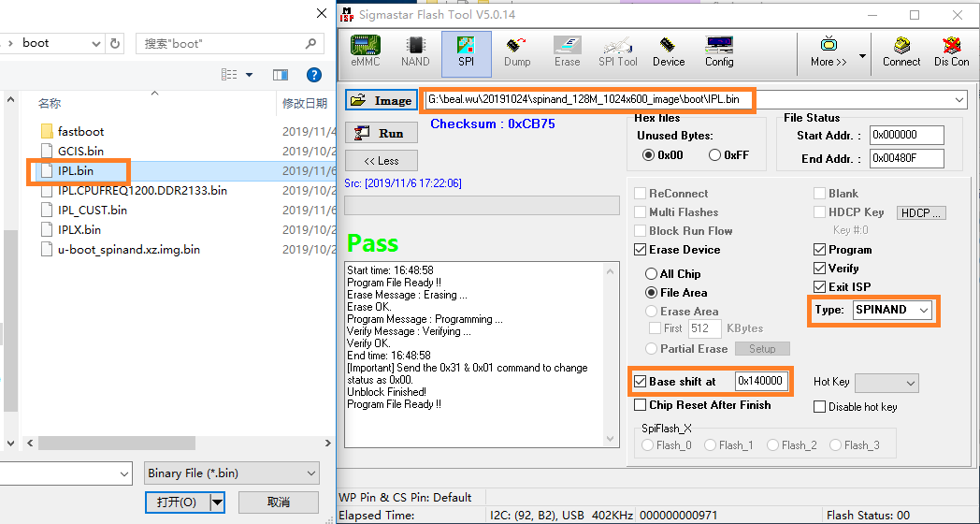Click the Base shift address field
Viewport: 980px width, 524px height.
point(760,382)
